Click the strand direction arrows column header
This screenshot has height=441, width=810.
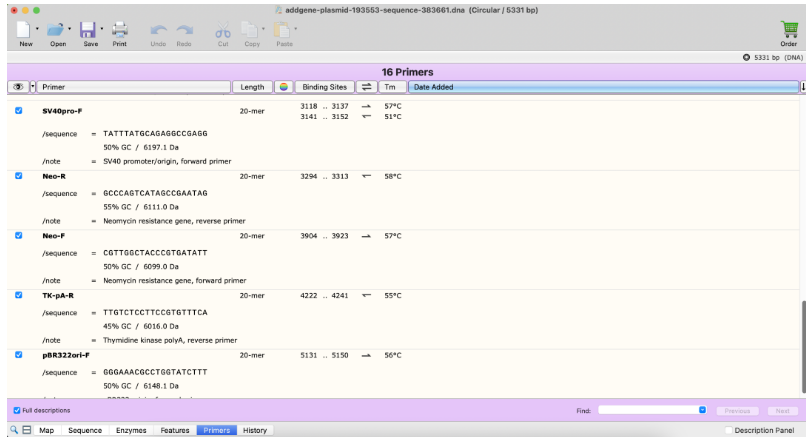click(366, 87)
